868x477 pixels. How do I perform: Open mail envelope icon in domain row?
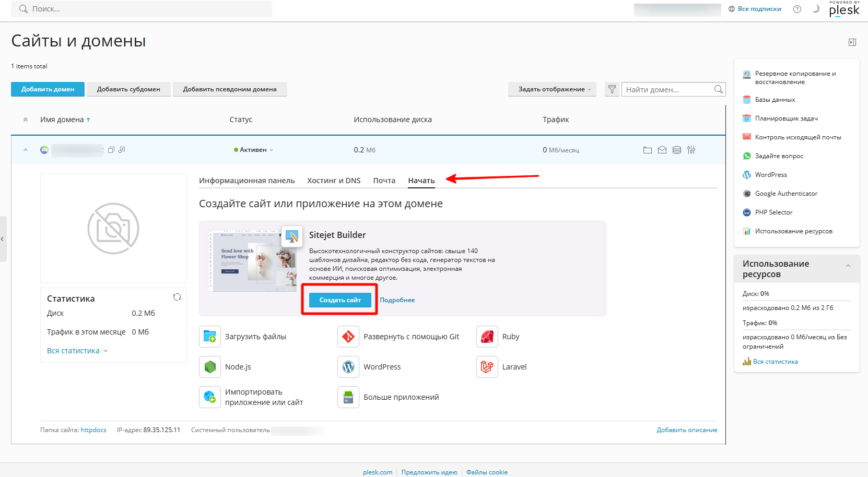pos(662,150)
